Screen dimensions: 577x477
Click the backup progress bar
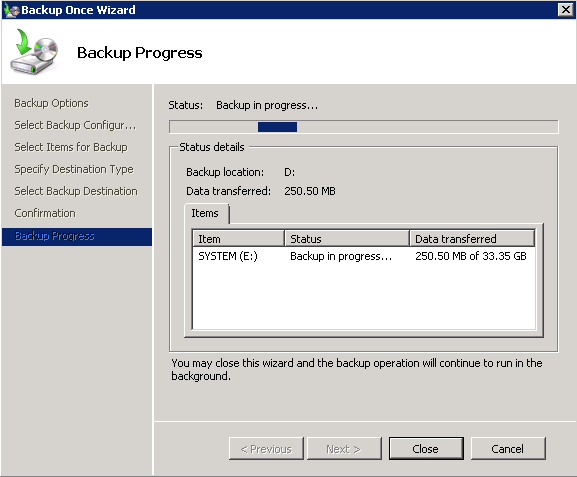click(364, 127)
